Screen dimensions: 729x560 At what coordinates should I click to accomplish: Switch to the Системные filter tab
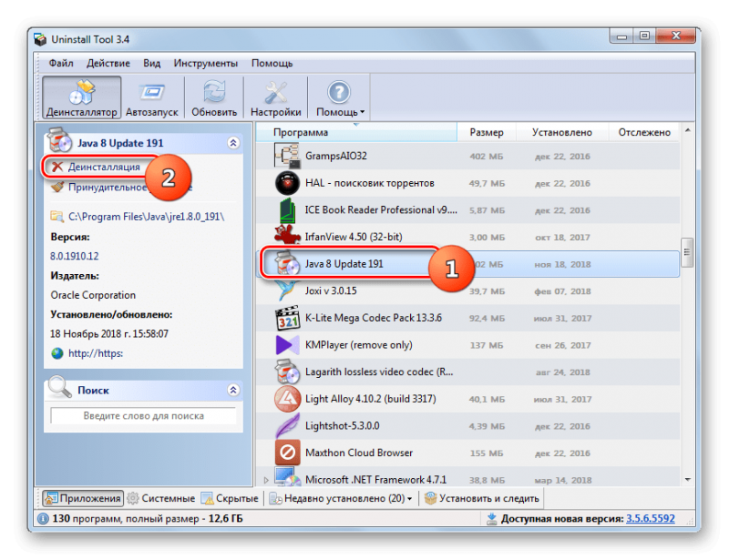click(161, 498)
